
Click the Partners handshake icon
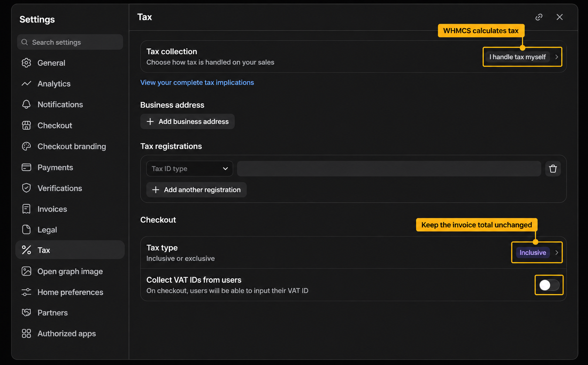click(x=26, y=313)
